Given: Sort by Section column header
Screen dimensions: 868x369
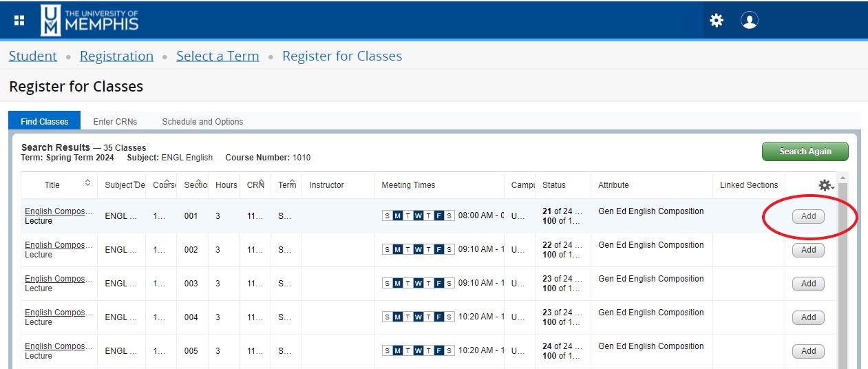Looking at the screenshot, I should 191,184.
